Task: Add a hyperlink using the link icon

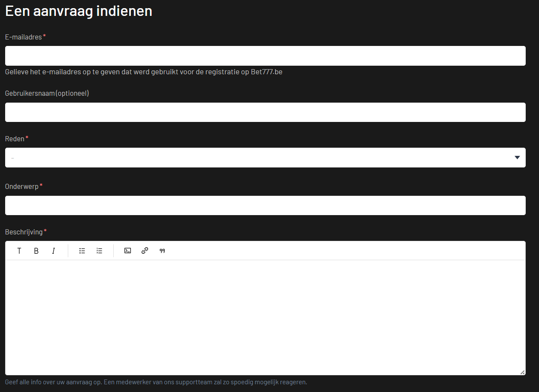Action: point(145,251)
